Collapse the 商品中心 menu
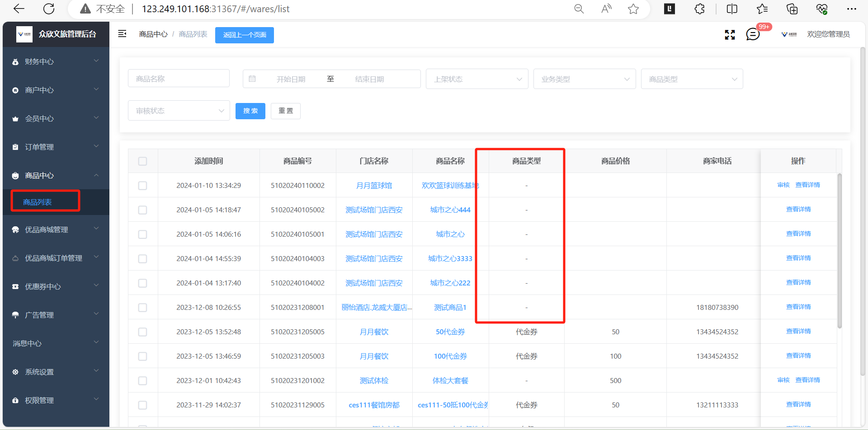Image resolution: width=868 pixels, height=430 pixels. (x=96, y=175)
